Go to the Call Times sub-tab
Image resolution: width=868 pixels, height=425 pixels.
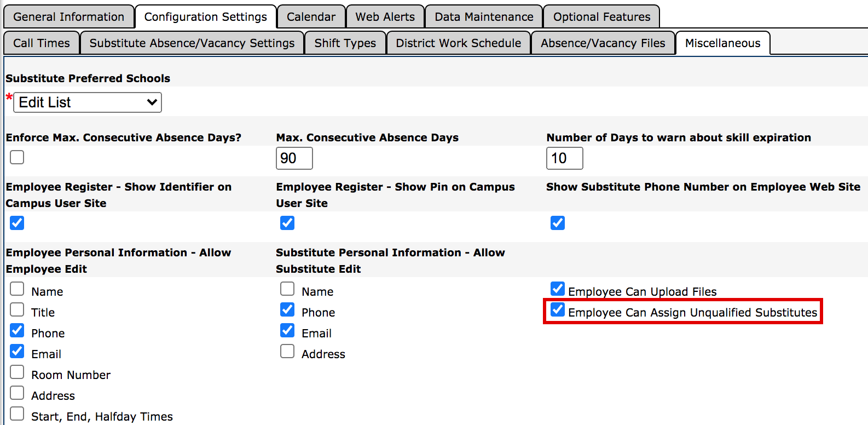(42, 43)
